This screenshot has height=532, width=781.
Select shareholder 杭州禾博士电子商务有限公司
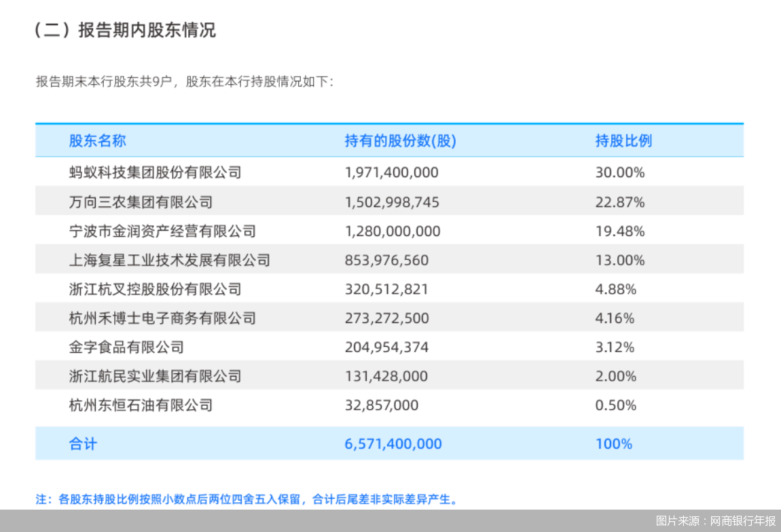(x=160, y=318)
